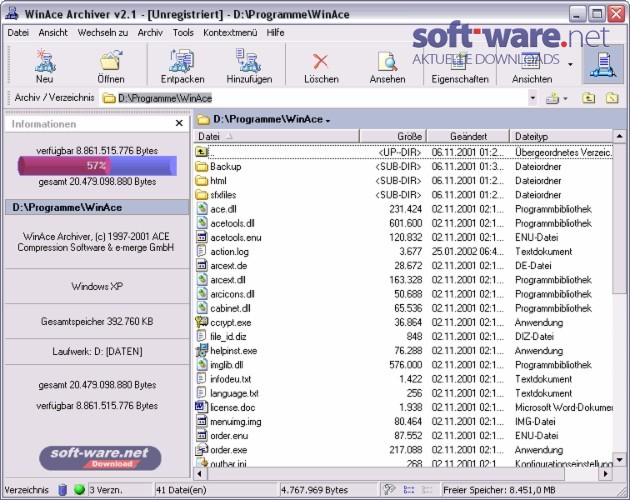Sort by the Dateityp column header
Viewport: 630px width, 500px height.
point(561,136)
